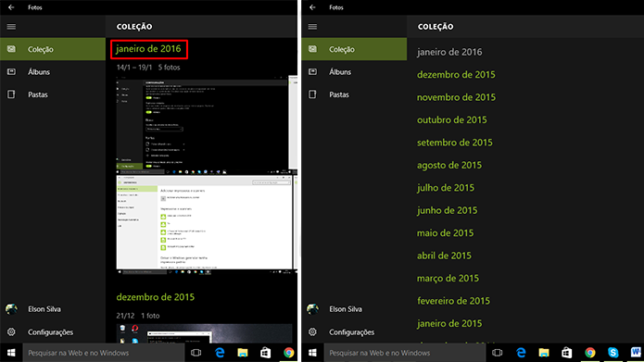The width and height of the screenshot is (644, 362).
Task: Jump to julho de 2015
Action: tap(446, 188)
